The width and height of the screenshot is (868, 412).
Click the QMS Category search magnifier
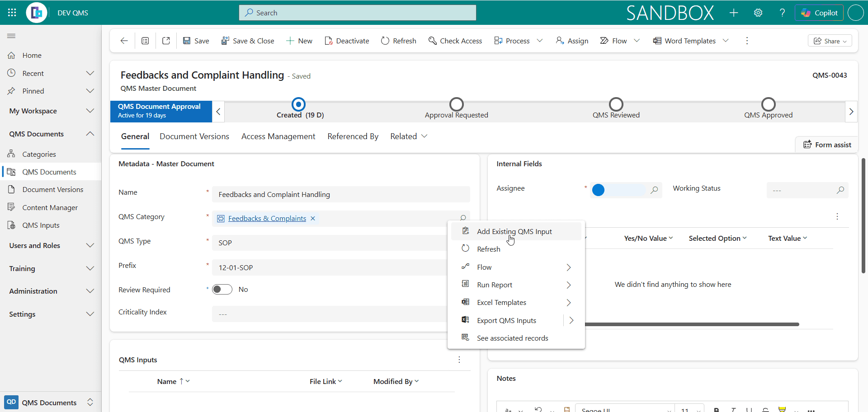(463, 218)
